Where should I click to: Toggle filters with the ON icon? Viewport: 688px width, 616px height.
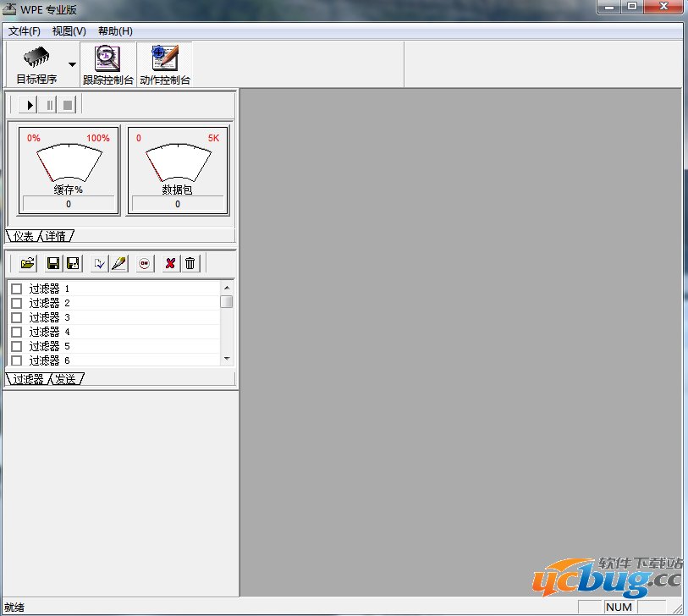(145, 263)
